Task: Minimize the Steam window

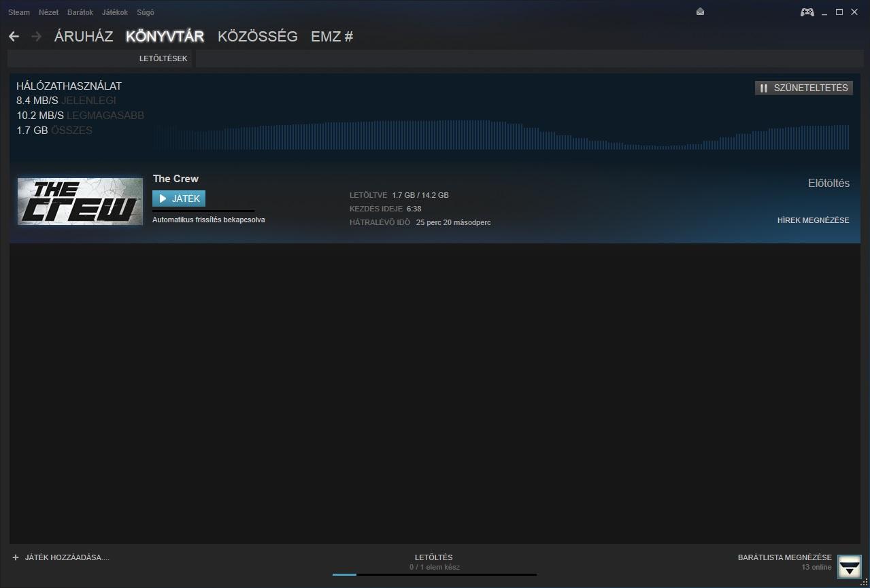Action: [x=825, y=12]
